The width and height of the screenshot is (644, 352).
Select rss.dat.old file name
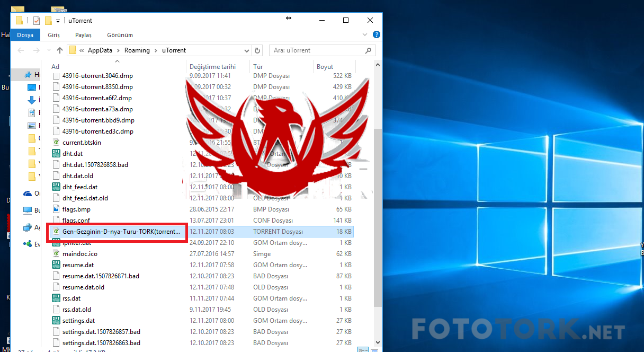pyautogui.click(x=76, y=309)
